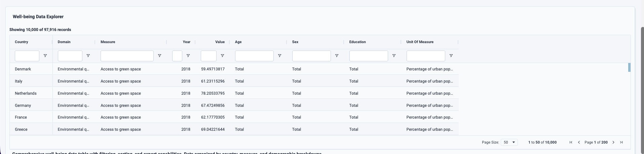Open the Unit Of Measure filter funnel
Screen dimensions: 644x154
click(451, 56)
